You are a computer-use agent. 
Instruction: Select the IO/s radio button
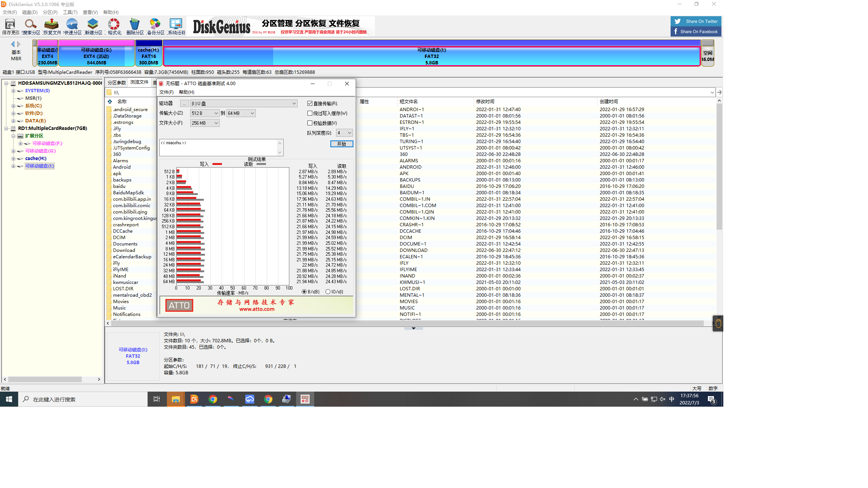tap(328, 292)
